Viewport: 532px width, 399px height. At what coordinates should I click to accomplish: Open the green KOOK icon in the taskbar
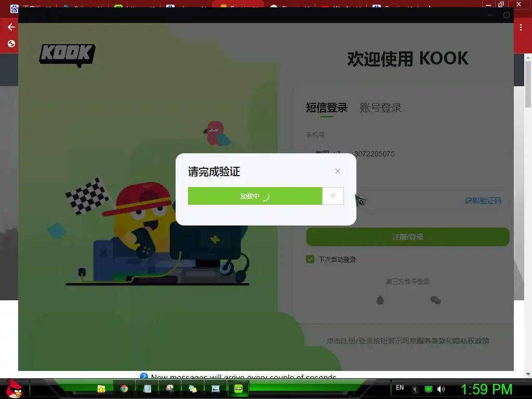[x=238, y=389]
